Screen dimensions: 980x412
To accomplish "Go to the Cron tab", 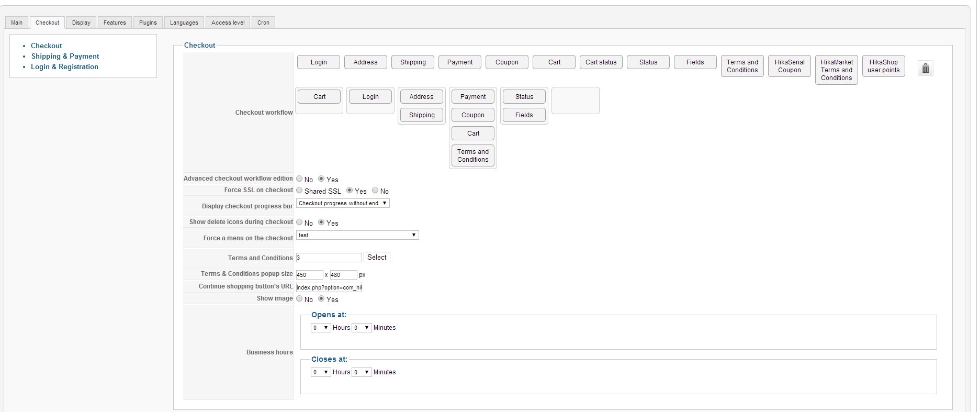I will pos(263,23).
